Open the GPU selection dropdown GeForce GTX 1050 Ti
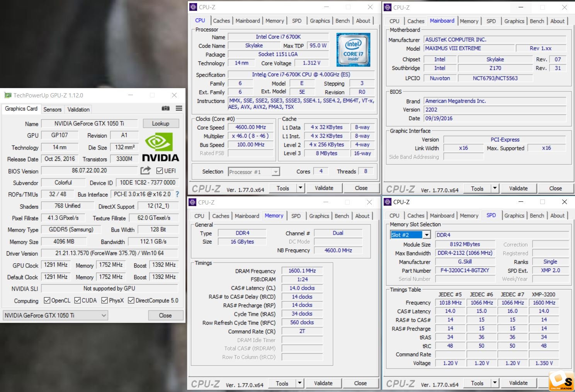This screenshot has height=392, width=575. [55, 315]
